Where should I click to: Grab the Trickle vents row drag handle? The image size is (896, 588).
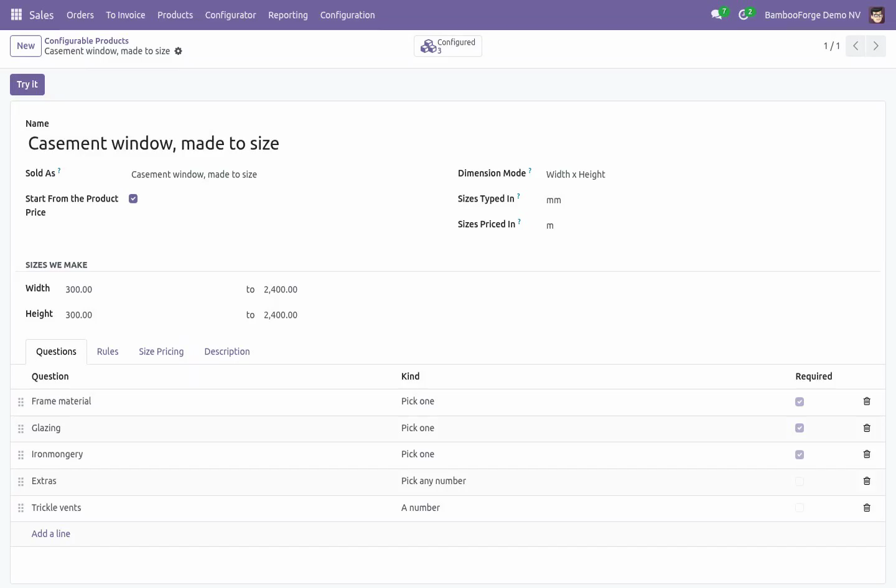(21, 508)
